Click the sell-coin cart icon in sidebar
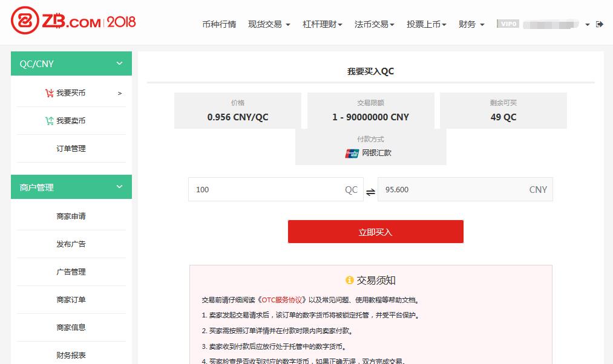 tap(49, 121)
